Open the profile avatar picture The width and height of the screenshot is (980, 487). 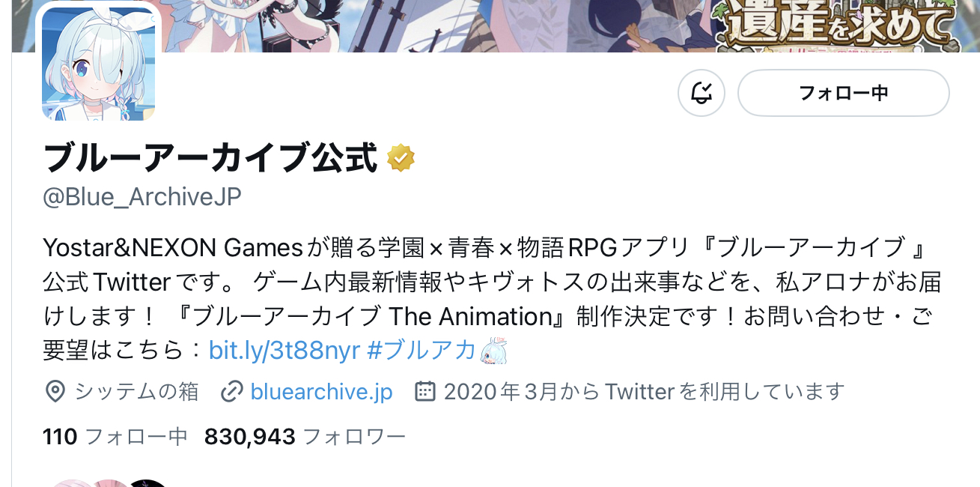pyautogui.click(x=98, y=63)
